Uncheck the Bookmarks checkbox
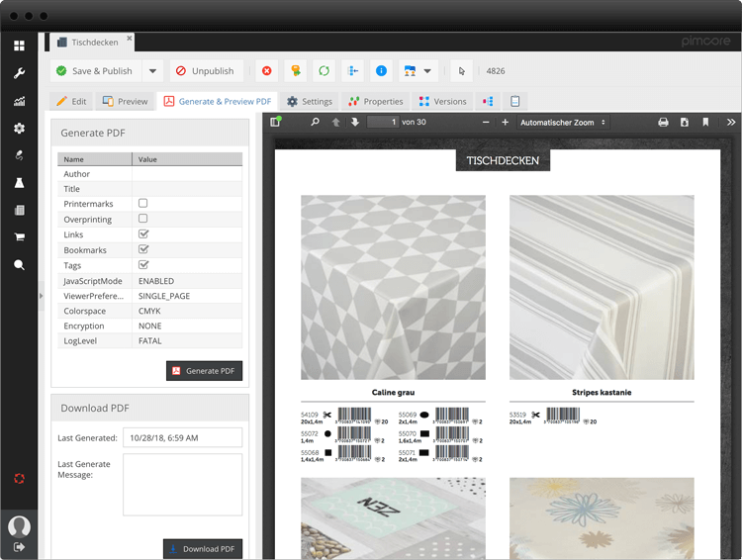Viewport: 742px width, 560px height. [x=143, y=249]
